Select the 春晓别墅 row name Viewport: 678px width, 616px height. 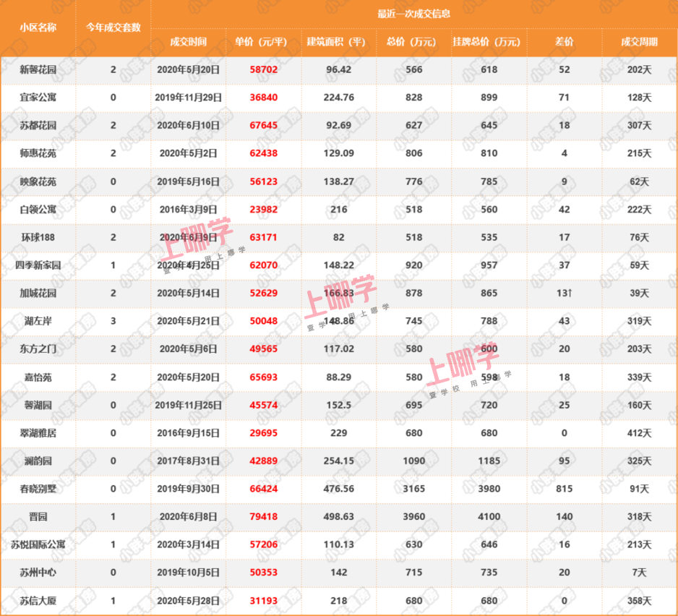(x=38, y=489)
